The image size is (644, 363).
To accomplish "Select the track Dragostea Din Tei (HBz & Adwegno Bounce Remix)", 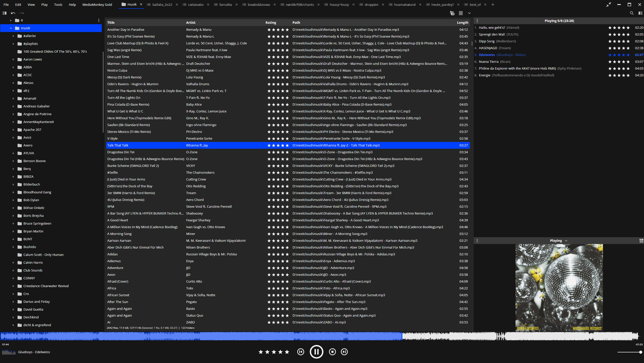I will click(288, 159).
